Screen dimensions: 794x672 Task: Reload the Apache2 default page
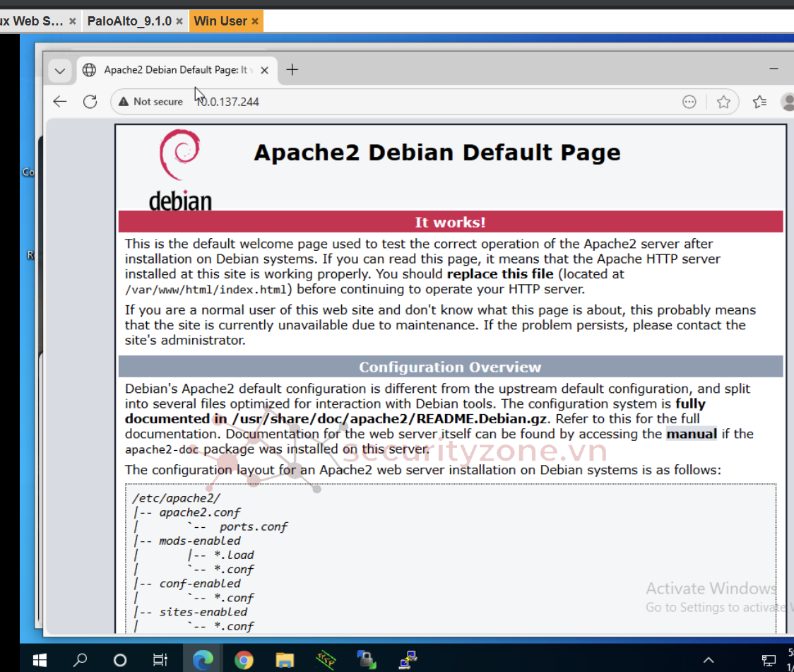(x=90, y=102)
